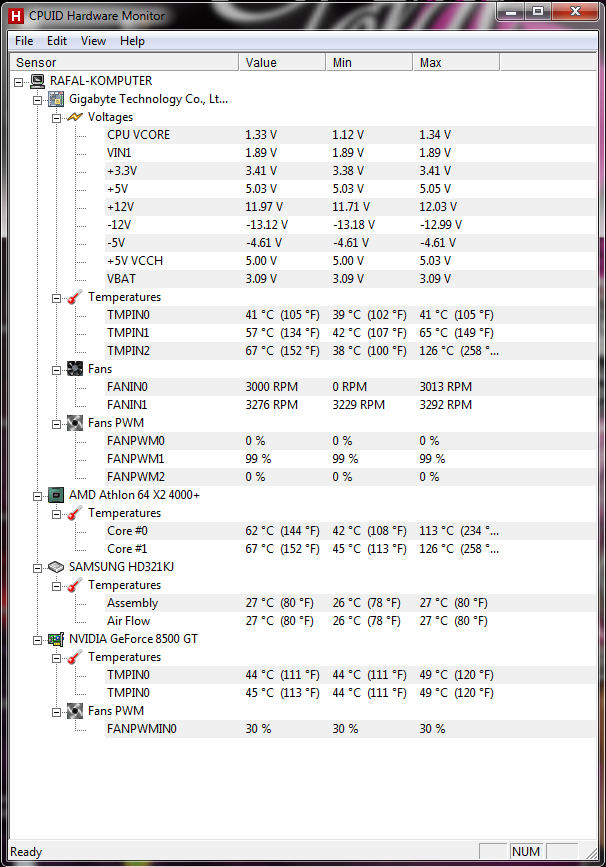Select the Core #1 temperature row

coord(351,549)
